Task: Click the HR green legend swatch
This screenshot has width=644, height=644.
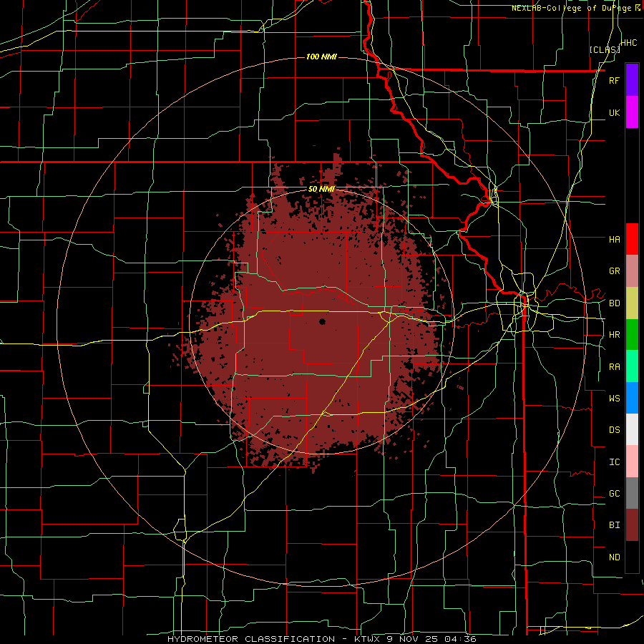Action: pyautogui.click(x=632, y=335)
